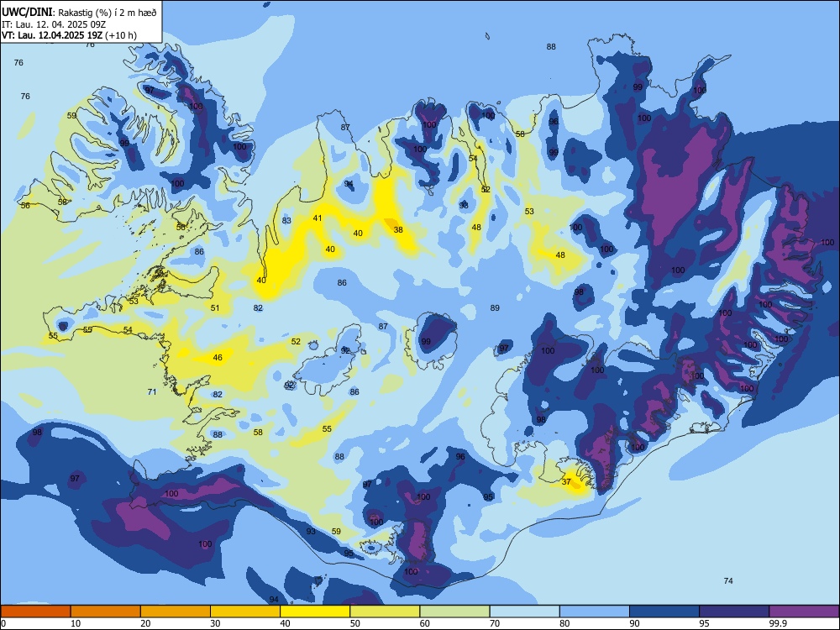Screen dimensions: 840x630
Task: Click the legend tick label '10'
Action: [76, 623]
